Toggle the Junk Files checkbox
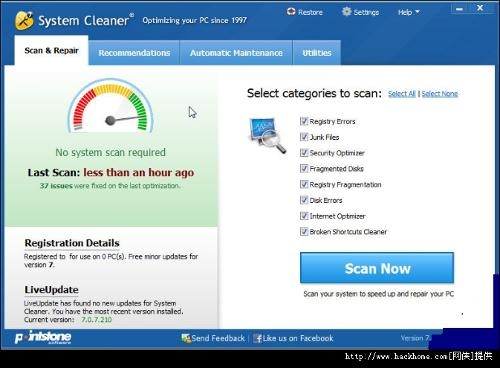Viewport: 500px width, 368px height. click(x=304, y=137)
